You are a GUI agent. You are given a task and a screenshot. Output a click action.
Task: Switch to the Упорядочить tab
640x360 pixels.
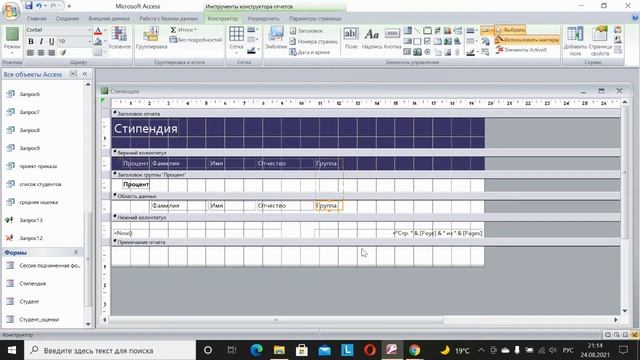(x=263, y=19)
